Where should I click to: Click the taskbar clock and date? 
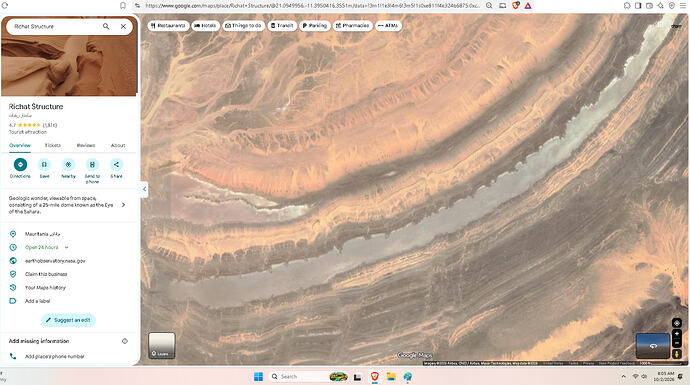pyautogui.click(x=664, y=377)
